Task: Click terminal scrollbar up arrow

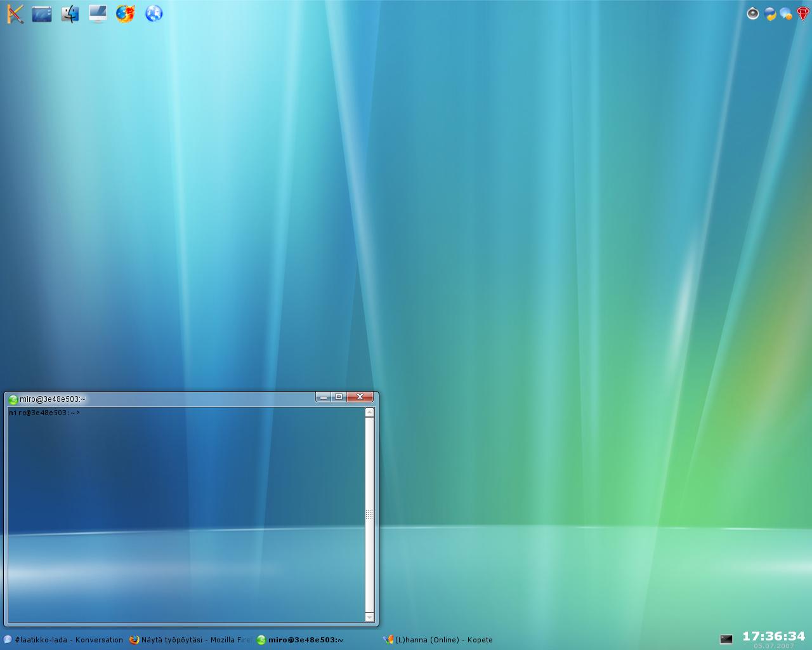Action: tap(369, 413)
